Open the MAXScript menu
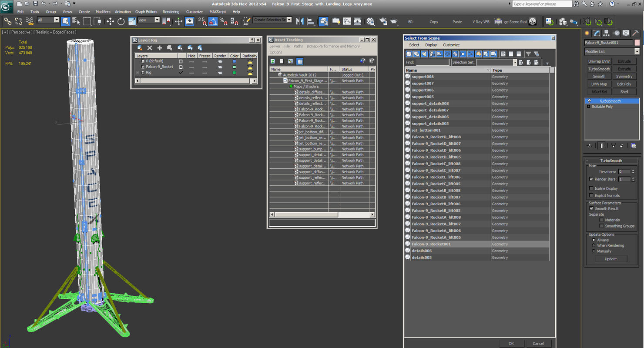This screenshot has width=644, height=348. 218,12
